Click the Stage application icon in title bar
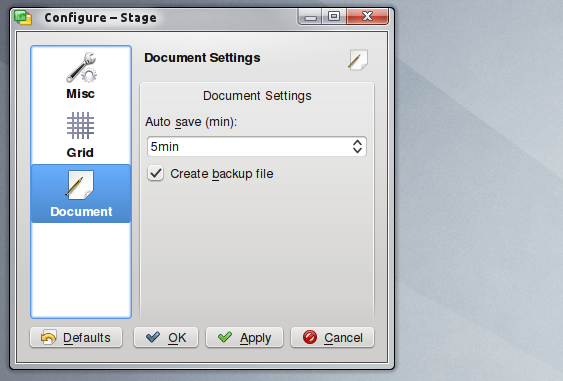The image size is (563, 381). pos(23,17)
